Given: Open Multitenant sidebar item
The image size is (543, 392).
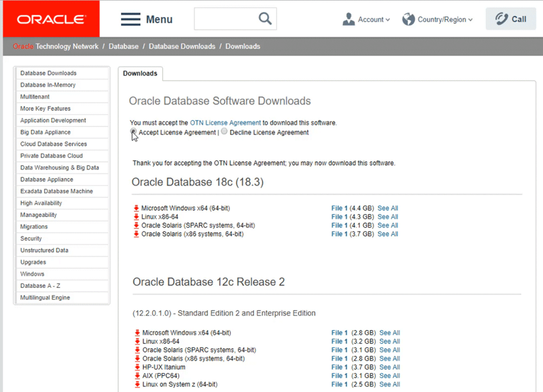Looking at the screenshot, I should 63,97.
